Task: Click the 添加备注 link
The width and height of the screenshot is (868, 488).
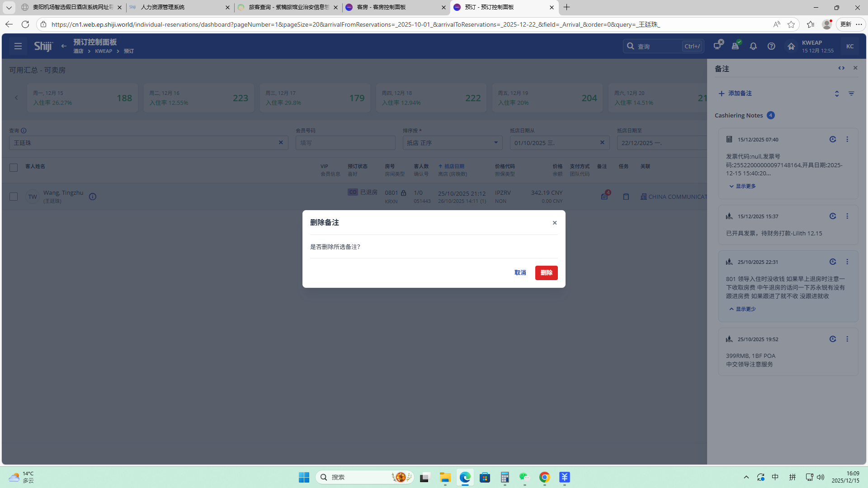Action: (735, 94)
